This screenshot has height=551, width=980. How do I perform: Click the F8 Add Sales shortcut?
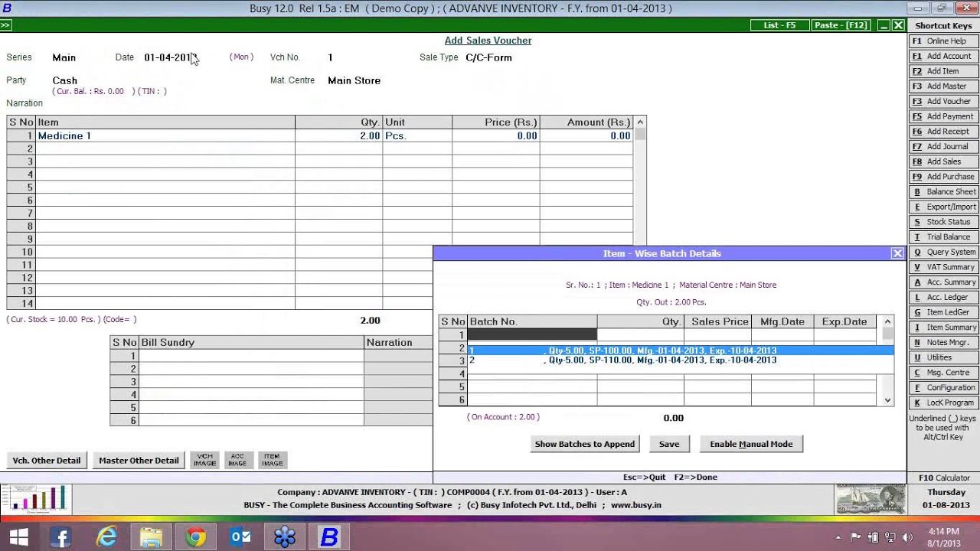point(943,161)
